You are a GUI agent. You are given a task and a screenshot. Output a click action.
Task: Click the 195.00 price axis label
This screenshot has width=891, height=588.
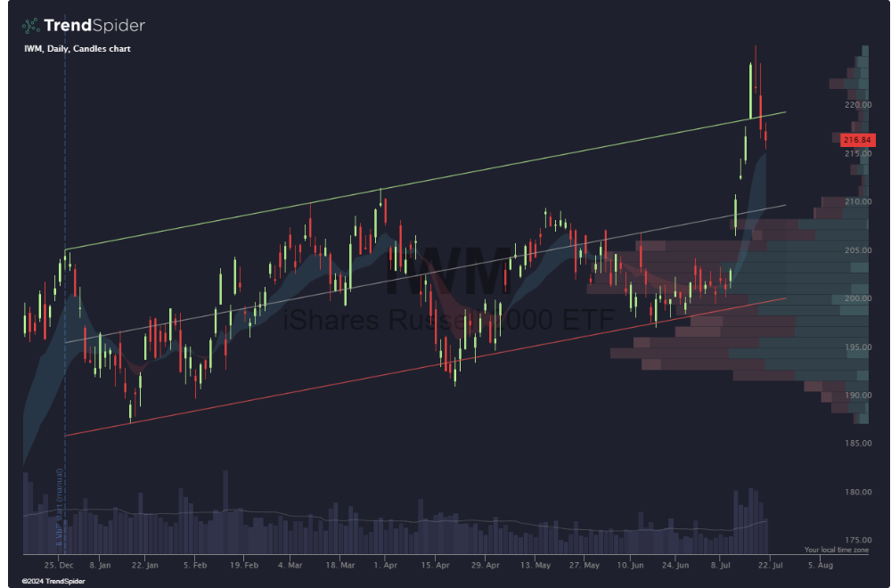click(x=858, y=347)
